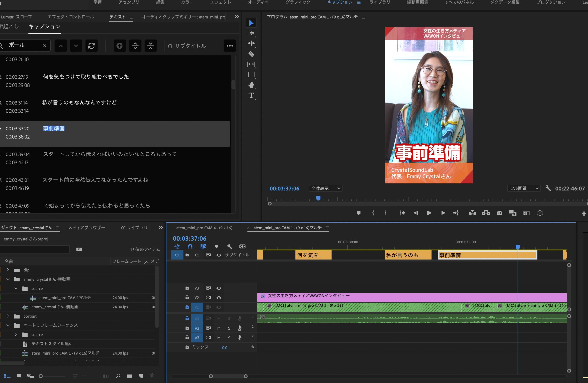This screenshot has height=383, width=588.
Task: Select the caption スタートしてから伝えればいいみたいなところもあって
Action: 110,154
